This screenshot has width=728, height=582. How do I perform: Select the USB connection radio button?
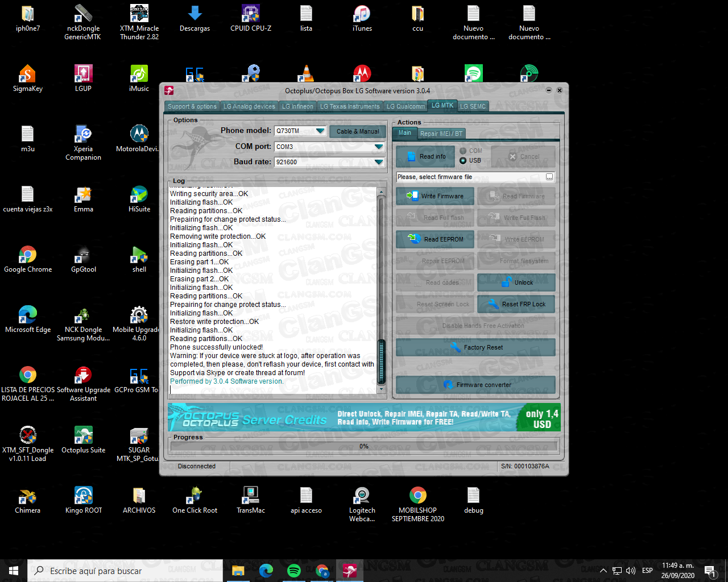coord(463,160)
